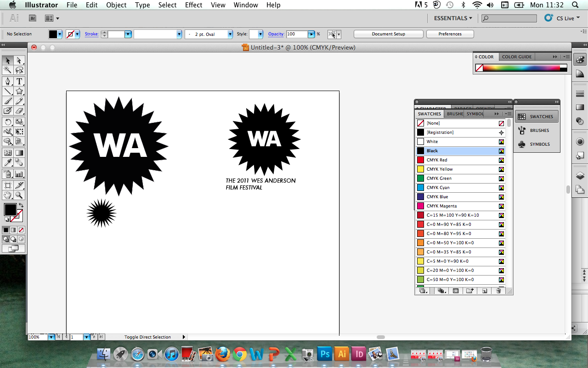Open Swatch Libraries menu icon
The height and width of the screenshot is (368, 588).
(423, 291)
